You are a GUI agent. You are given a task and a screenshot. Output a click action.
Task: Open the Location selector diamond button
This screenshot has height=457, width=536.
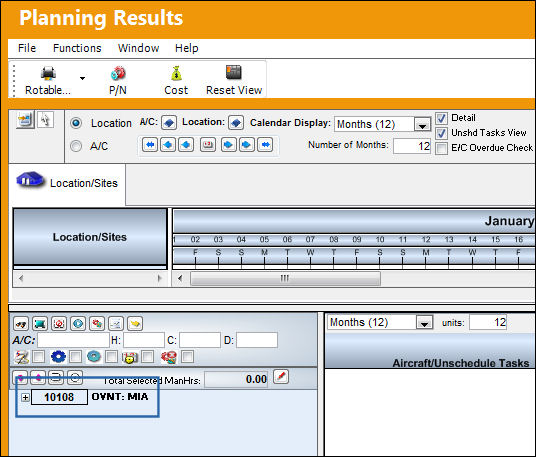point(236,123)
